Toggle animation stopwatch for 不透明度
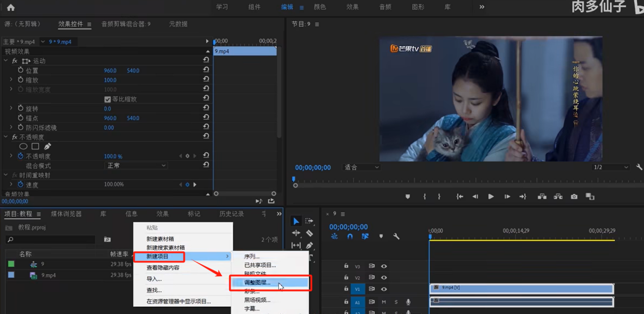 (x=21, y=156)
